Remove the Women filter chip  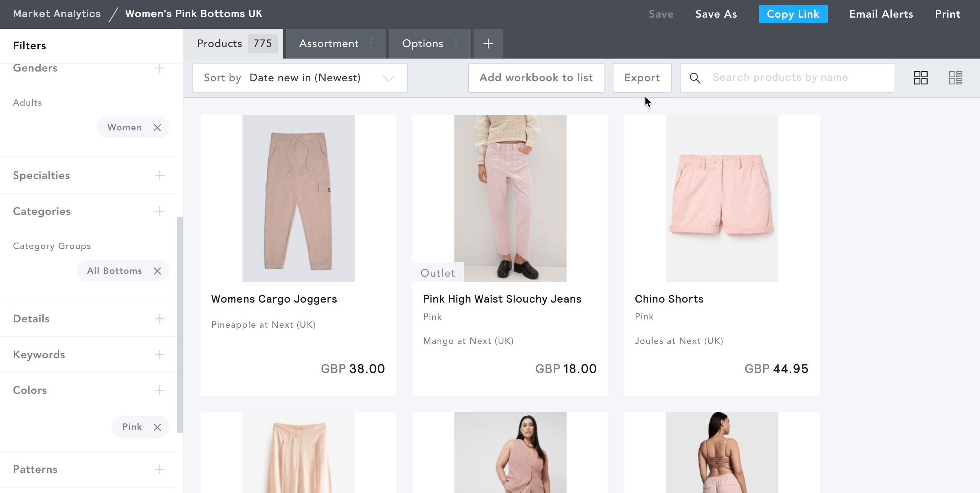click(157, 128)
